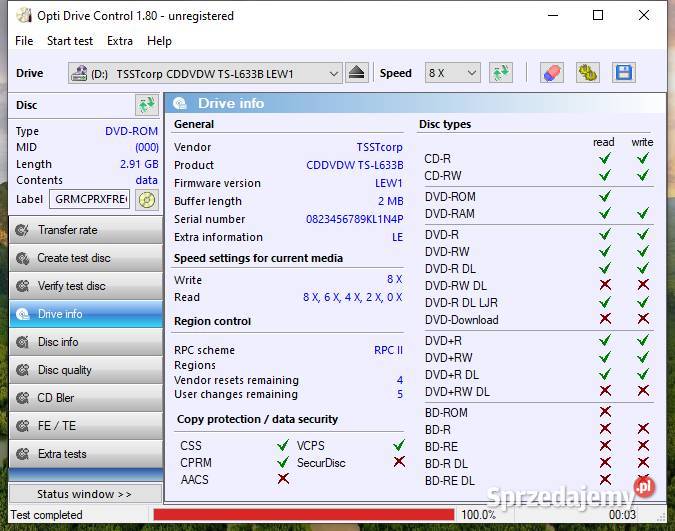Click the disc Label text field

90,199
